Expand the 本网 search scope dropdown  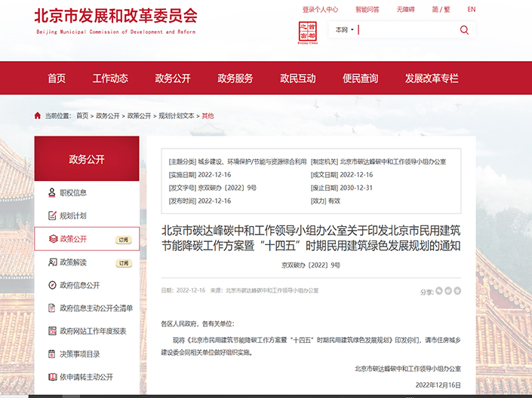click(x=344, y=30)
